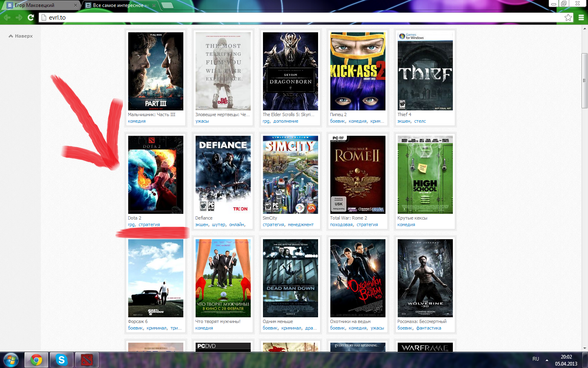The width and height of the screenshot is (588, 368).
Task: Close the Все самое интересное tab
Action: pos(154,5)
